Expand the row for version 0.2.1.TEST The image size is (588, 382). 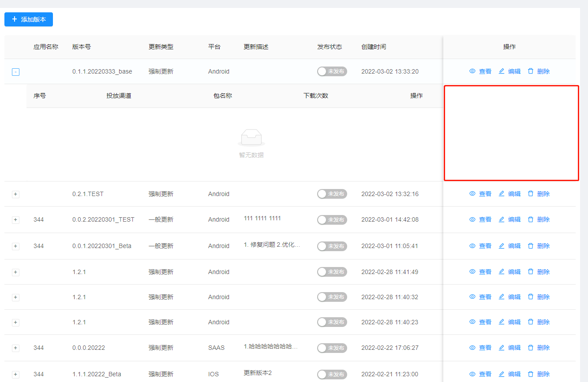click(15, 194)
